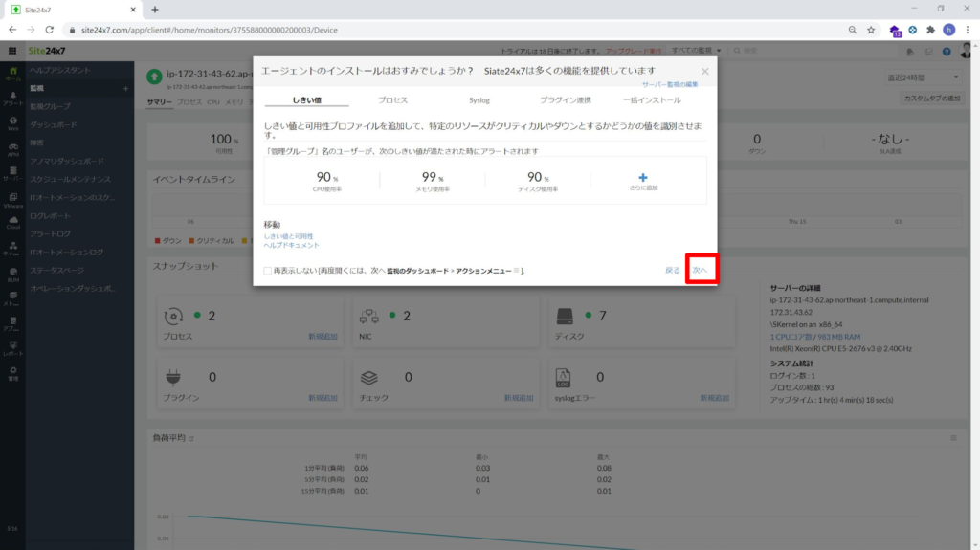Click 戻る to go back
The image size is (980, 550).
point(673,270)
